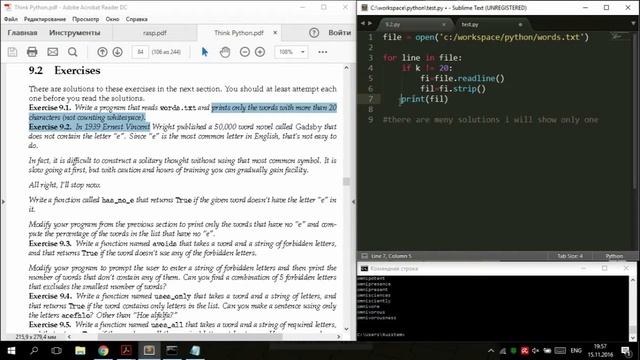640x360 pixels.
Task: Open File Explorer from taskbar
Action: point(80,351)
